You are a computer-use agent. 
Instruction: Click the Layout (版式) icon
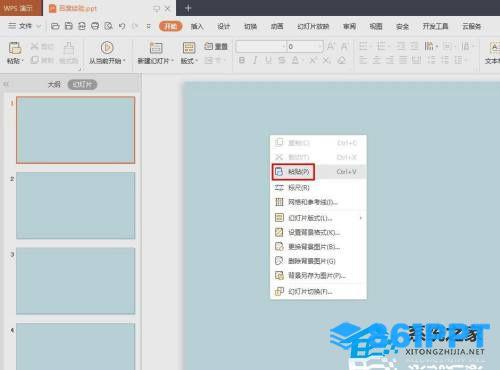[189, 48]
